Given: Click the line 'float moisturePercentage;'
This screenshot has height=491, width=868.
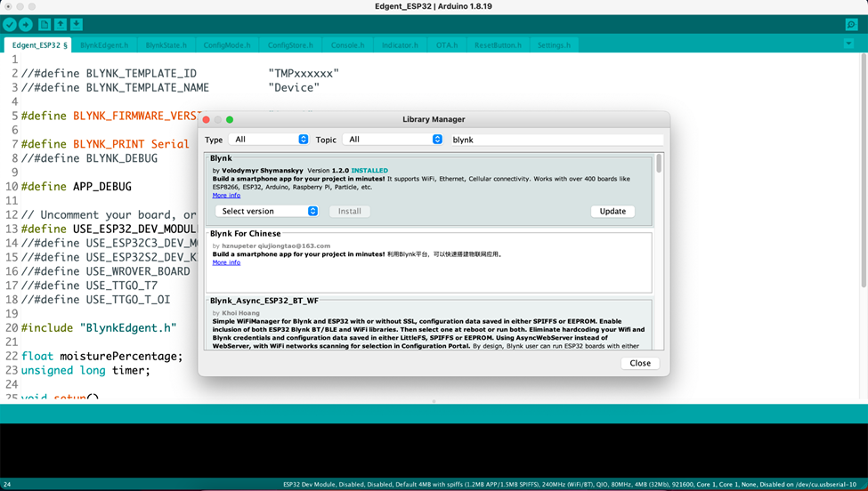Looking at the screenshot, I should pyautogui.click(x=101, y=356).
